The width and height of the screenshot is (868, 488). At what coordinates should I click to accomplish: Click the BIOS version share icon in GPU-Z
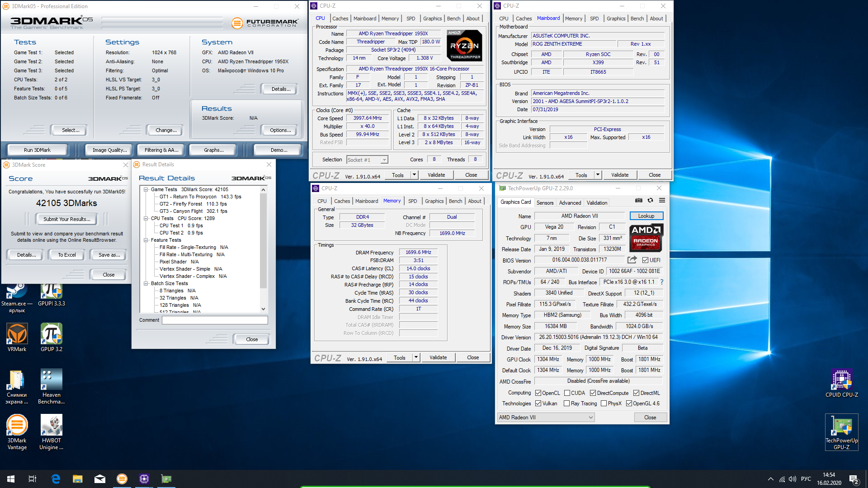click(632, 260)
